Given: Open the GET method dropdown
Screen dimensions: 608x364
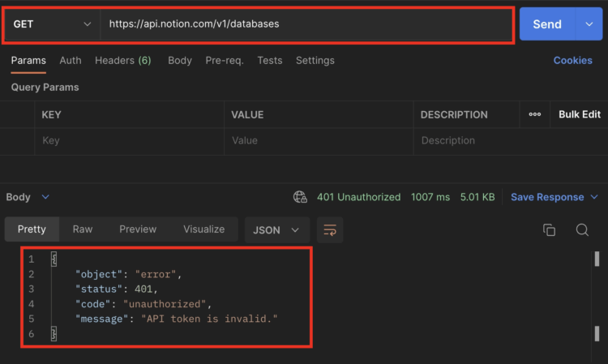Looking at the screenshot, I should 51,24.
